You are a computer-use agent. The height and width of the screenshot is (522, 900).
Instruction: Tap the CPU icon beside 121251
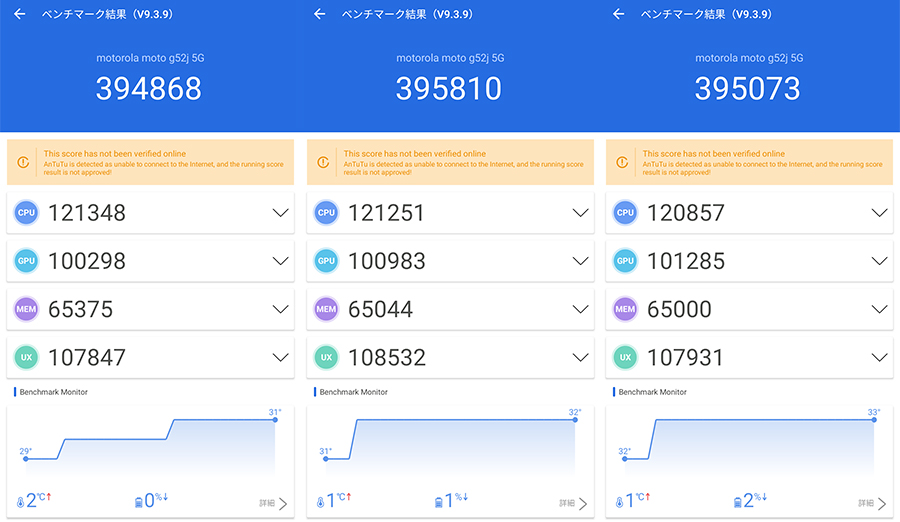[326, 212]
